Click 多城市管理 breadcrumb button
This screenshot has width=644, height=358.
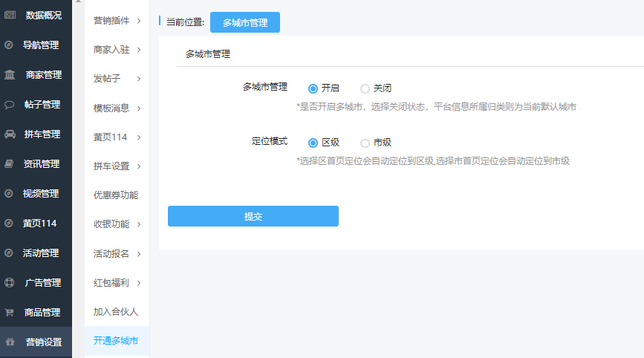click(245, 22)
